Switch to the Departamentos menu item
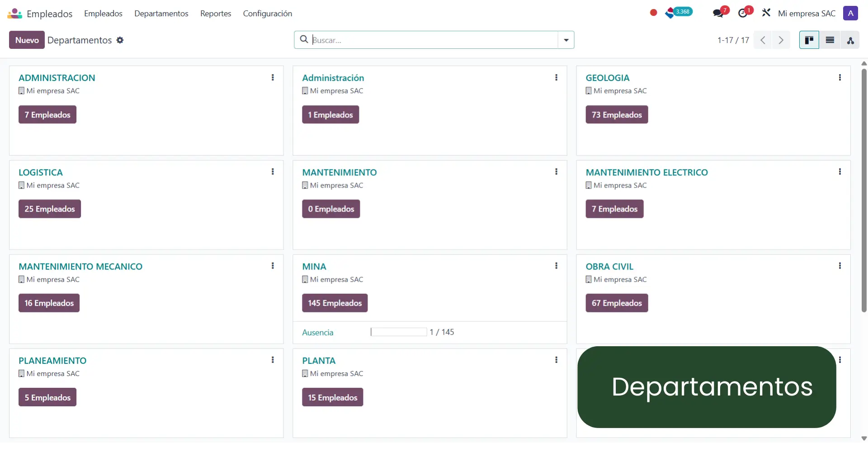 click(x=161, y=14)
